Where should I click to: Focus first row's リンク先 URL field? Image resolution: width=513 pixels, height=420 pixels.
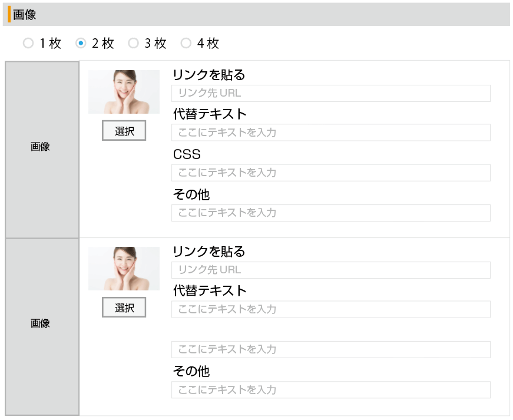coord(331,93)
